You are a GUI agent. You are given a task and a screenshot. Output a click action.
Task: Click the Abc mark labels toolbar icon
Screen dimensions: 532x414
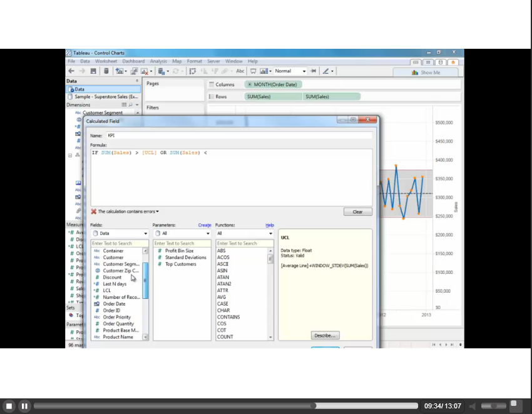click(x=240, y=71)
